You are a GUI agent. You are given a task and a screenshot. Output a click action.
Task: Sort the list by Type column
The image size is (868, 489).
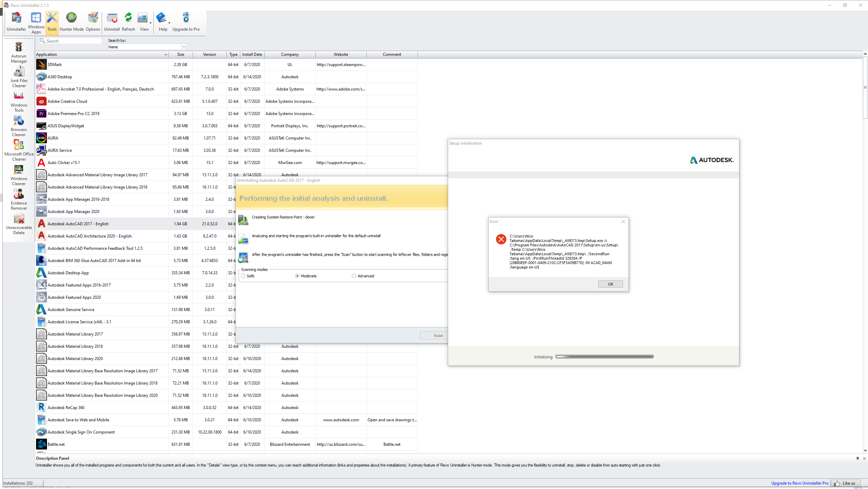pos(233,54)
